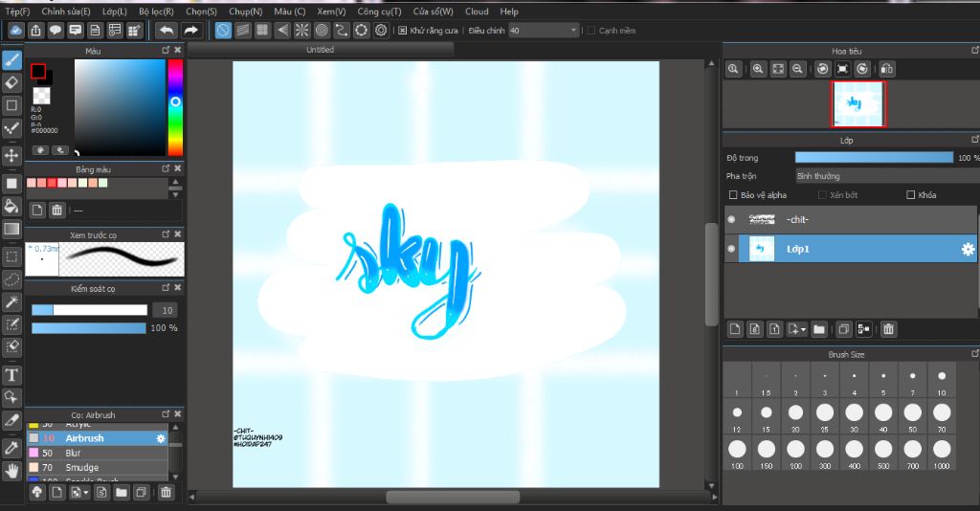This screenshot has width=980, height=511.
Task: Toggle visibility of -chit- layer
Action: [731, 219]
